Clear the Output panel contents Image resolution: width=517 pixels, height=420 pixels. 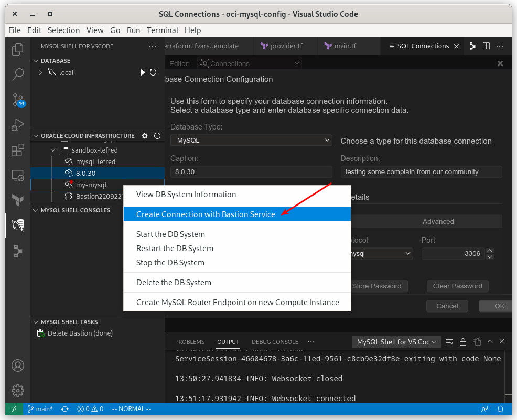click(x=449, y=342)
